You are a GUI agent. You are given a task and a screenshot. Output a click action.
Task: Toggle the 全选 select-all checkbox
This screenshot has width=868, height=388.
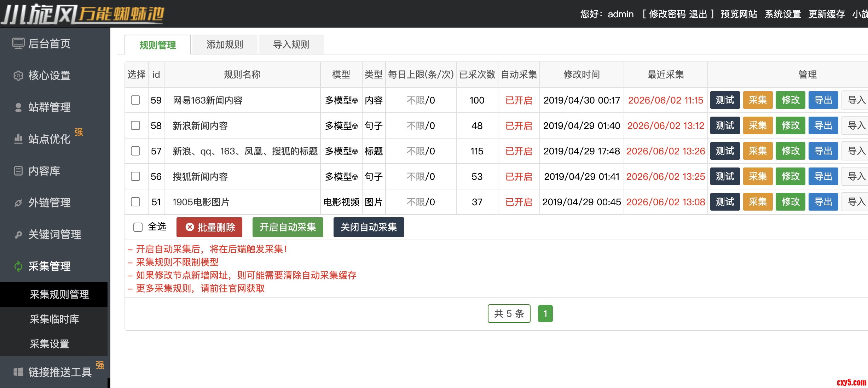138,227
